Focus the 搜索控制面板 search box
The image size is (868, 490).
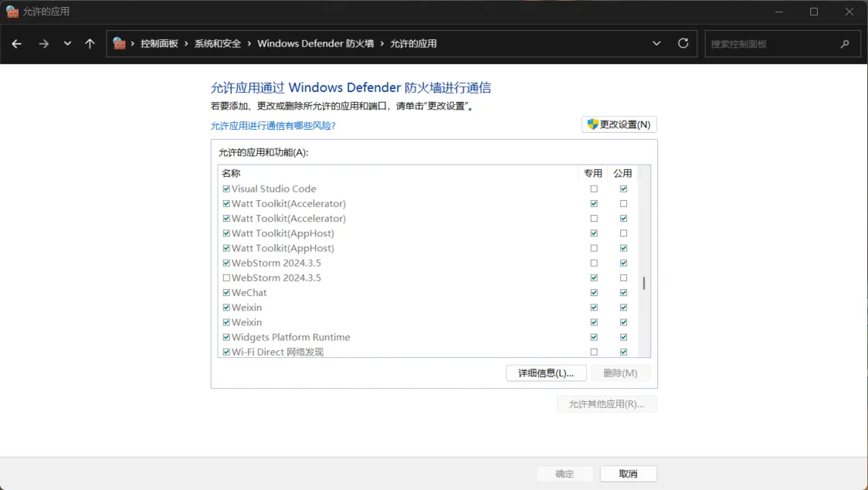pos(783,44)
